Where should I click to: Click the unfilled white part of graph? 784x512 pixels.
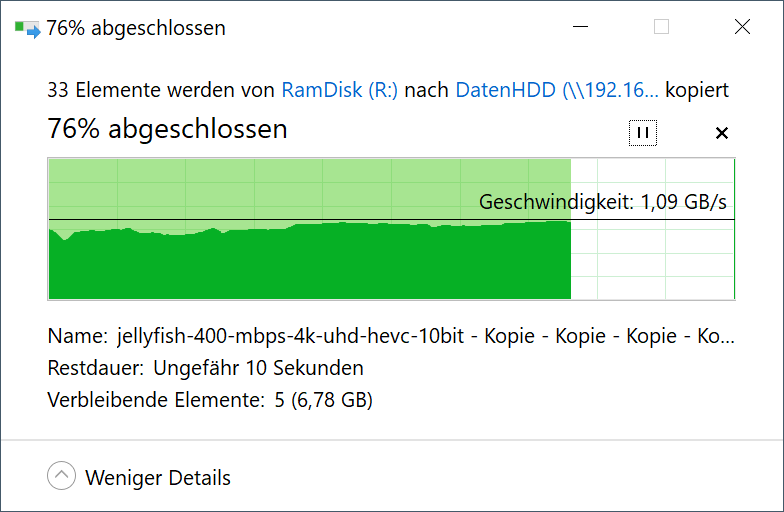[650, 260]
